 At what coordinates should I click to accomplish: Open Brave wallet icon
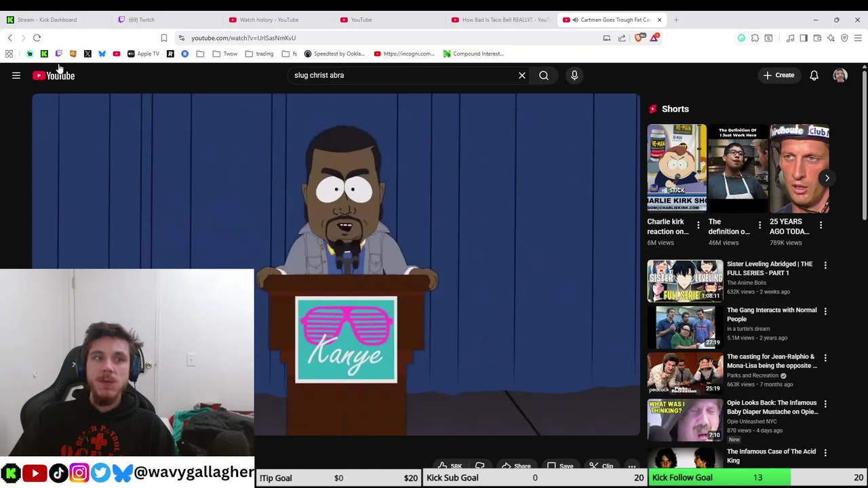coord(817,38)
